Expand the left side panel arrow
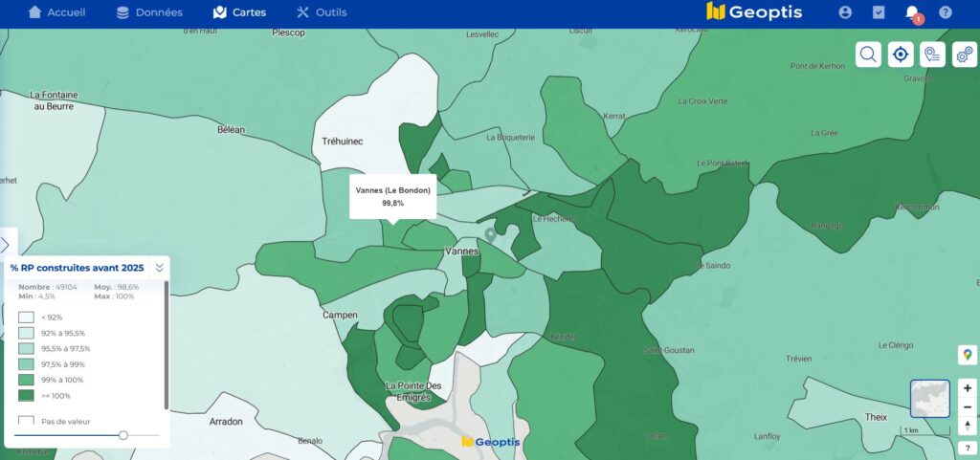This screenshot has width=980, height=460. click(6, 245)
